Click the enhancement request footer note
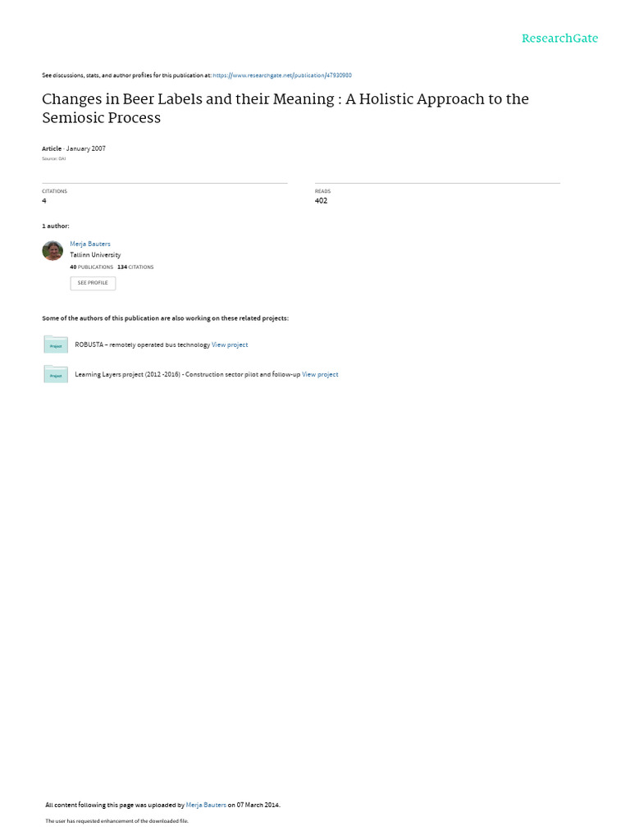The width and height of the screenshot is (630, 840). click(116, 820)
